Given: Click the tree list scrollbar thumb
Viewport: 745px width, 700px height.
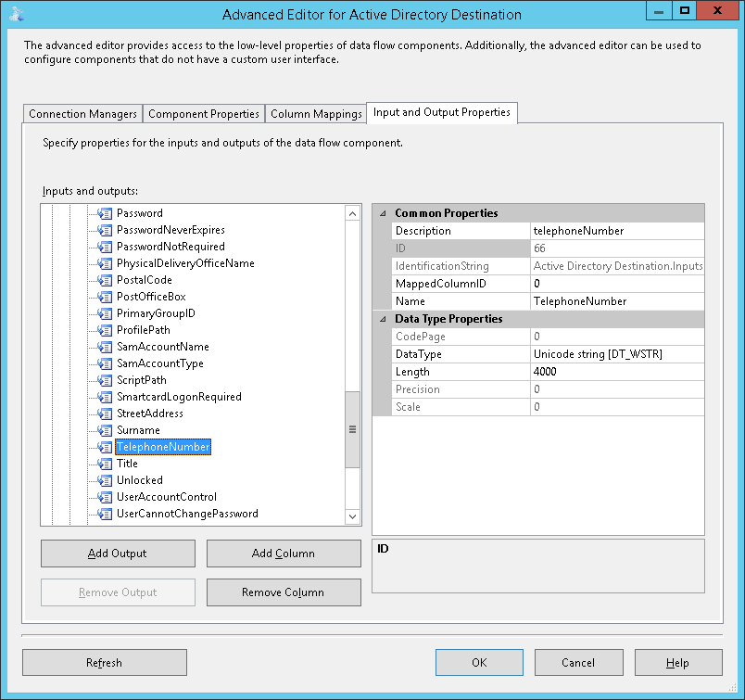Looking at the screenshot, I should (x=352, y=429).
